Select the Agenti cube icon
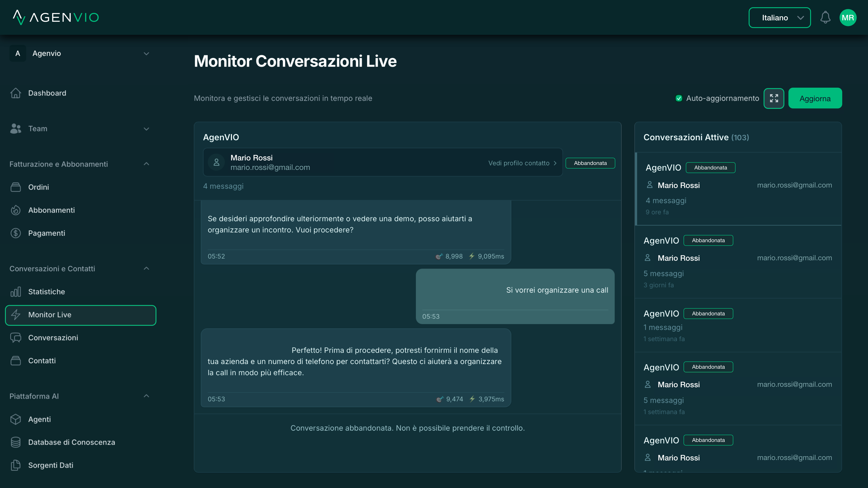 pyautogui.click(x=16, y=419)
